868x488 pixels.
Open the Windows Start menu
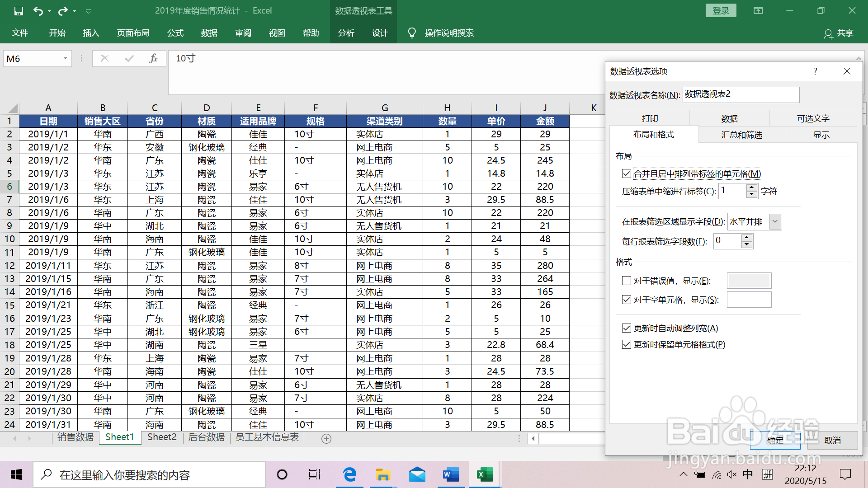click(16, 474)
